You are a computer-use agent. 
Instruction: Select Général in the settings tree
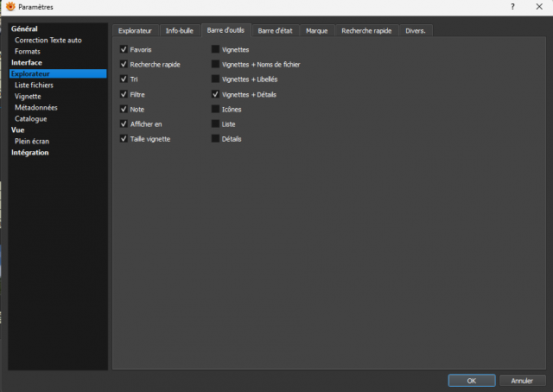24,28
